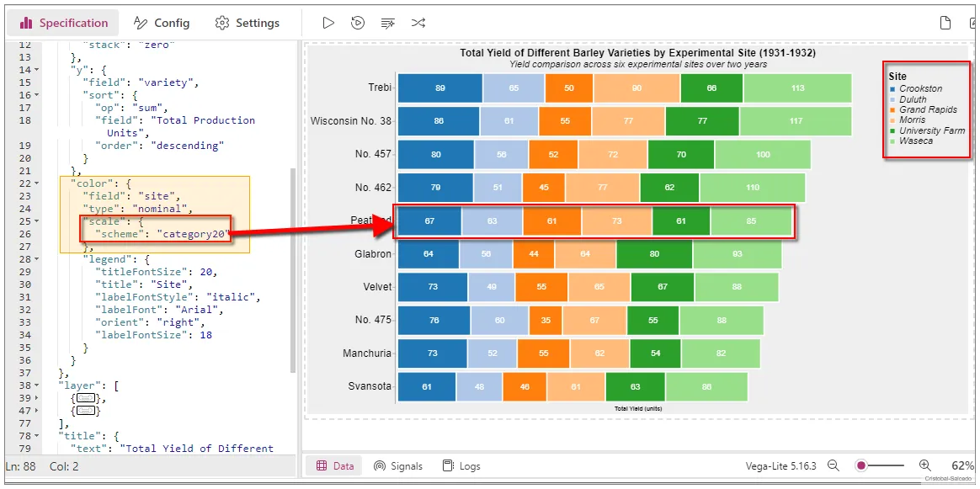This screenshot has height=489, width=980.
Task: Click the new specification page icon
Action: pos(945,23)
